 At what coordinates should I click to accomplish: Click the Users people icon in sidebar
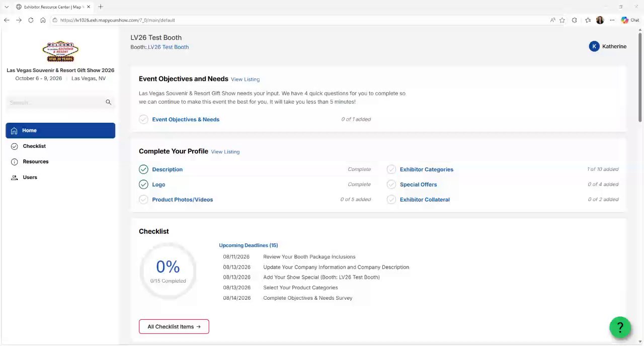point(14,178)
